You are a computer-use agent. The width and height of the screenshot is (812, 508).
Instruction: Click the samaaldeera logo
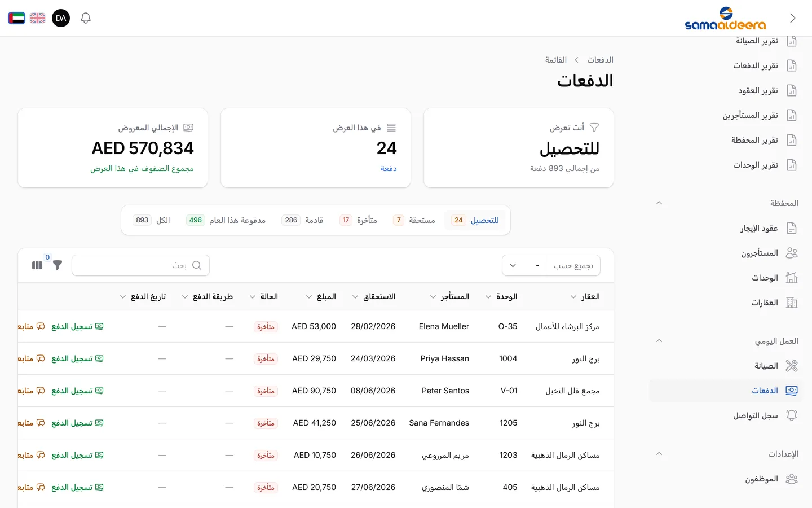725,18
